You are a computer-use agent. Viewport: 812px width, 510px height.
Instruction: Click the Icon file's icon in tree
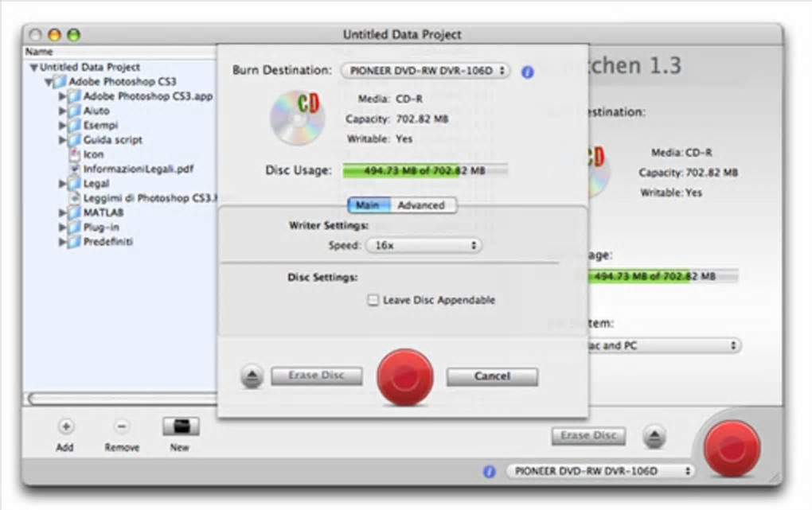[x=75, y=154]
